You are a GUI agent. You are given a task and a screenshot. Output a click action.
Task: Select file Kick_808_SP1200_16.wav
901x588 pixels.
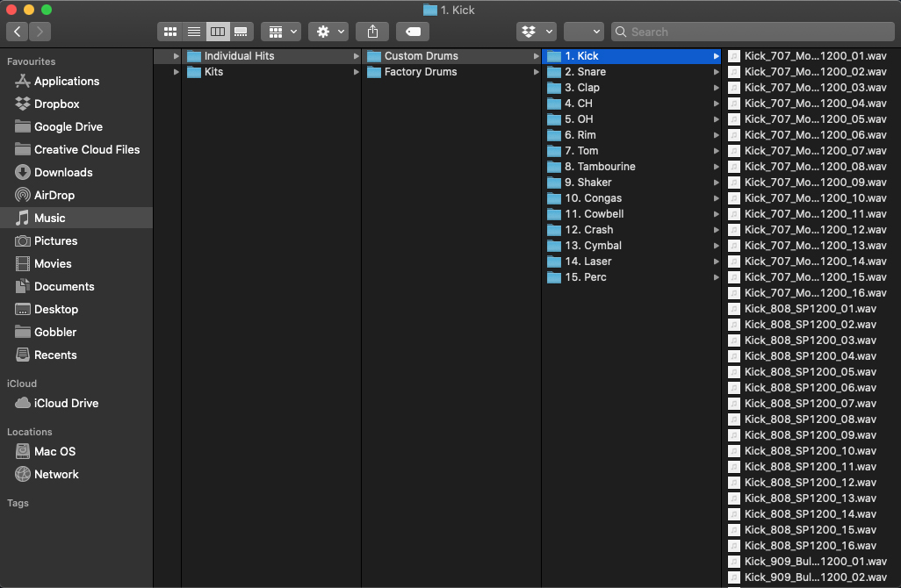point(811,546)
